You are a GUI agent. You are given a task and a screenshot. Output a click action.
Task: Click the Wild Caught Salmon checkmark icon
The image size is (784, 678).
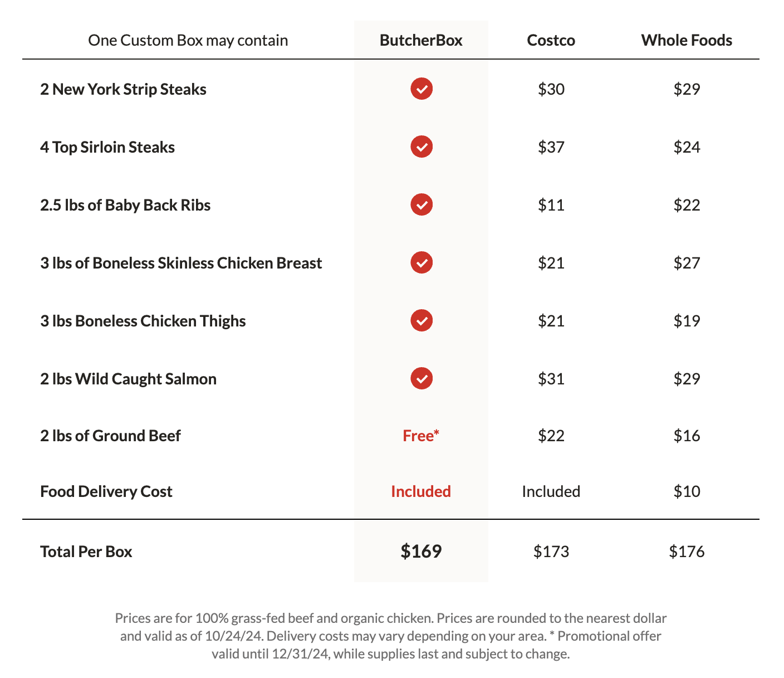click(x=422, y=378)
